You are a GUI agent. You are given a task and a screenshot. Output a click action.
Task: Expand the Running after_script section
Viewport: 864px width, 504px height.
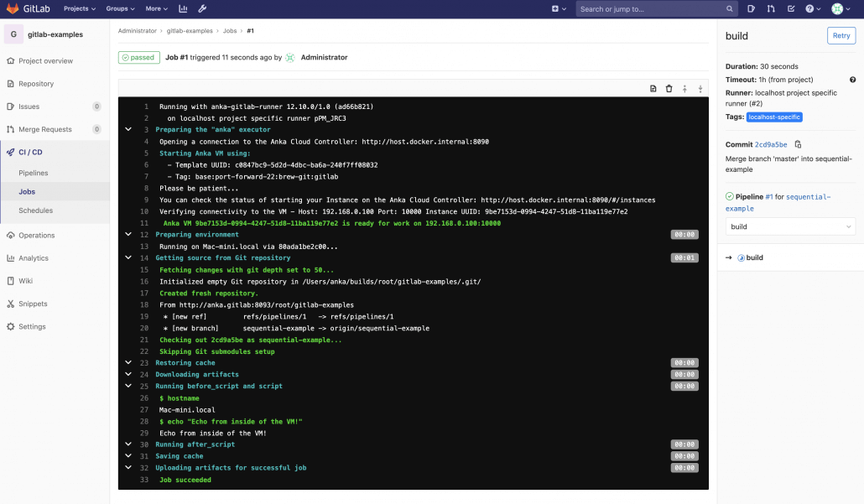(128, 444)
